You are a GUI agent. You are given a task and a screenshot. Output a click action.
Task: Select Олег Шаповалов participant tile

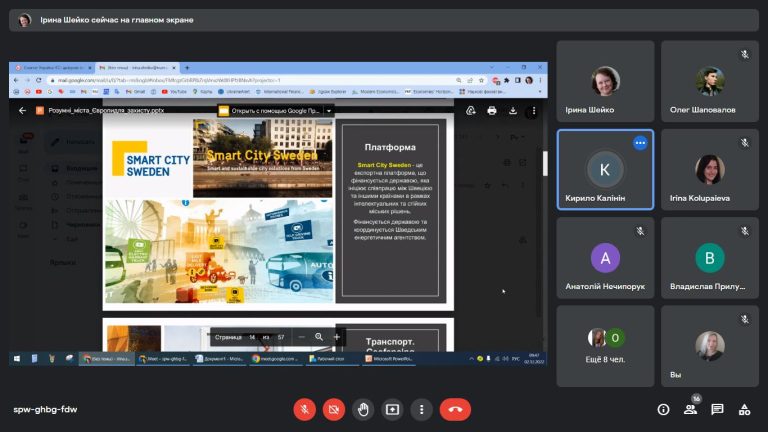[710, 81]
